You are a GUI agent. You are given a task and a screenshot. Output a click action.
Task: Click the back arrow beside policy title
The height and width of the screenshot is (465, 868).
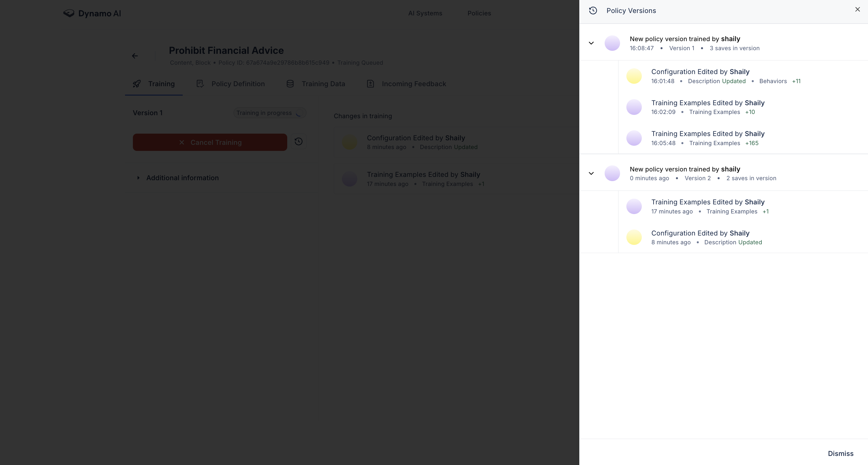[x=135, y=56]
